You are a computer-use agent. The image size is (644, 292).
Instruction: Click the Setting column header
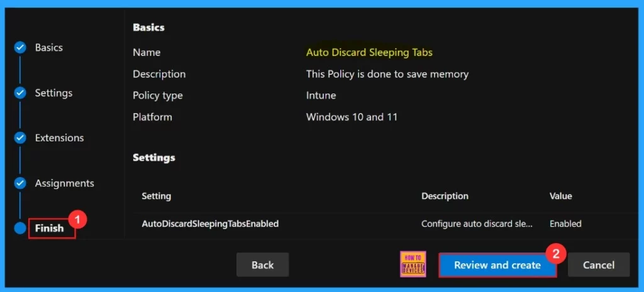[x=156, y=196]
